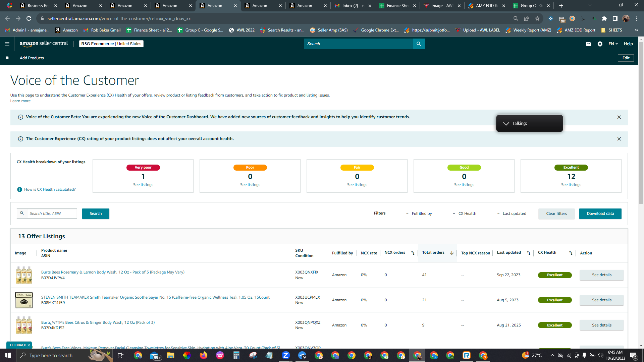The image size is (644, 362).
Task: Click the Seller Central header search box
Action: (x=359, y=44)
